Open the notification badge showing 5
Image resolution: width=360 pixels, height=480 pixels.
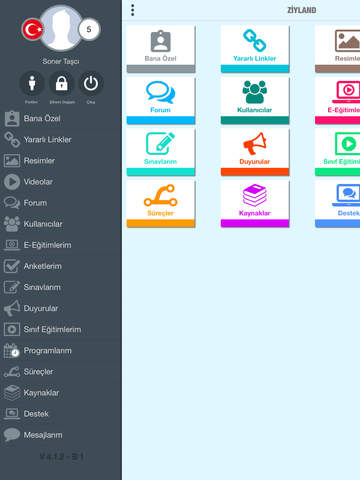click(89, 29)
